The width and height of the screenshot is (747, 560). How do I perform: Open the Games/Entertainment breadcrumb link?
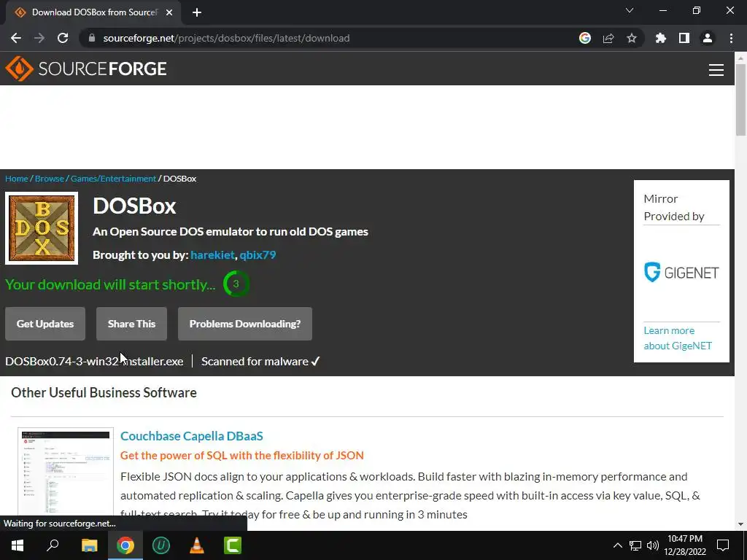click(113, 179)
